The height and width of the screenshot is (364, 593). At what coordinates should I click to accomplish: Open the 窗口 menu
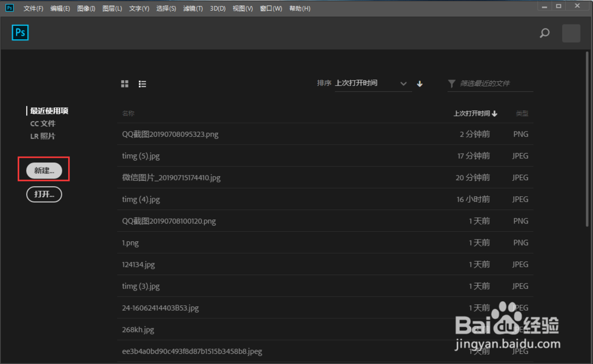pyautogui.click(x=270, y=8)
